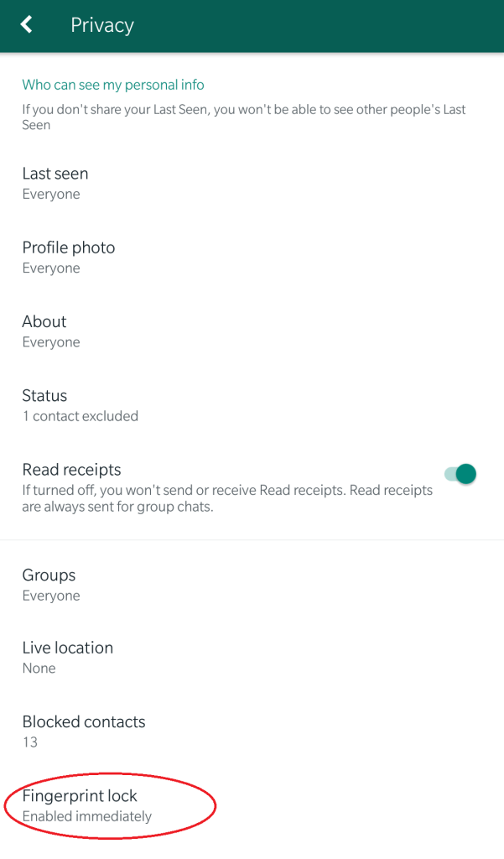The height and width of the screenshot is (859, 504).
Task: Click "Everyone" value under Profile photo
Action: pos(51,268)
